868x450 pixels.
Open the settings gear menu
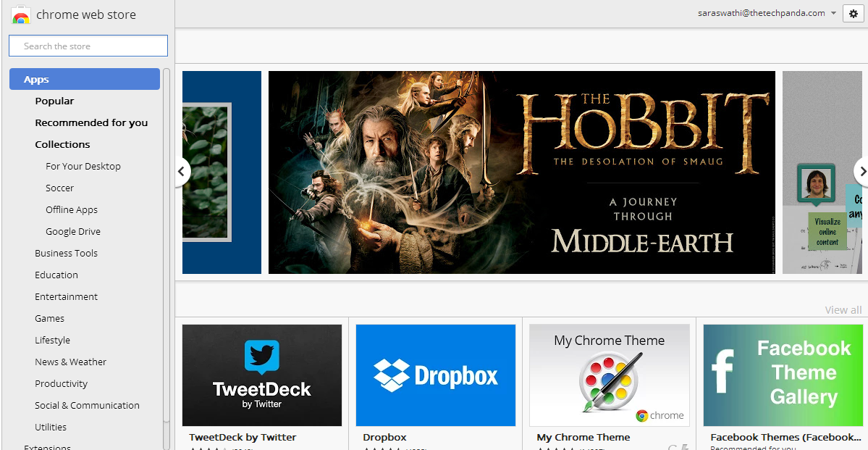pos(853,14)
